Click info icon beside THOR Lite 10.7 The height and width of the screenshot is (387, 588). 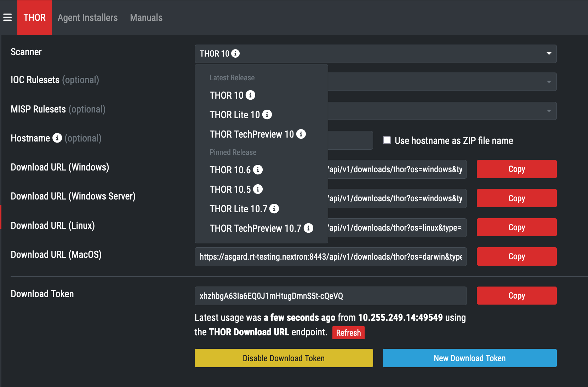(274, 209)
